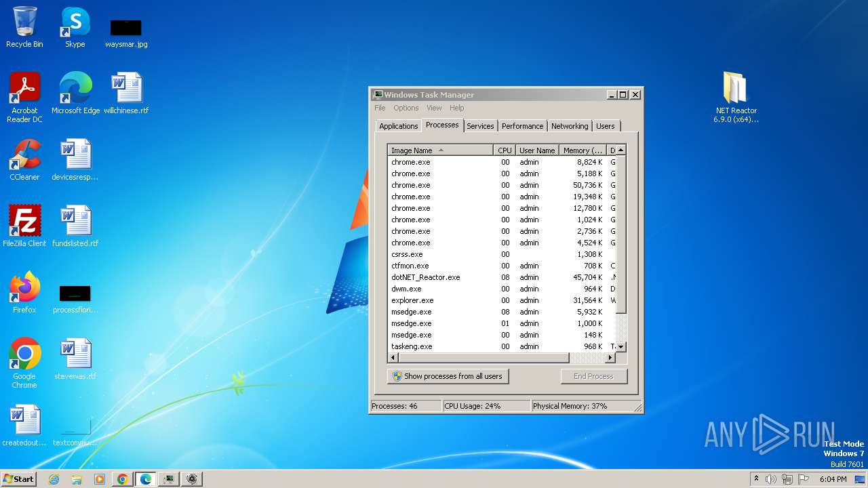Open CCleaner desktop shortcut
The height and width of the screenshot is (488, 868).
click(24, 160)
